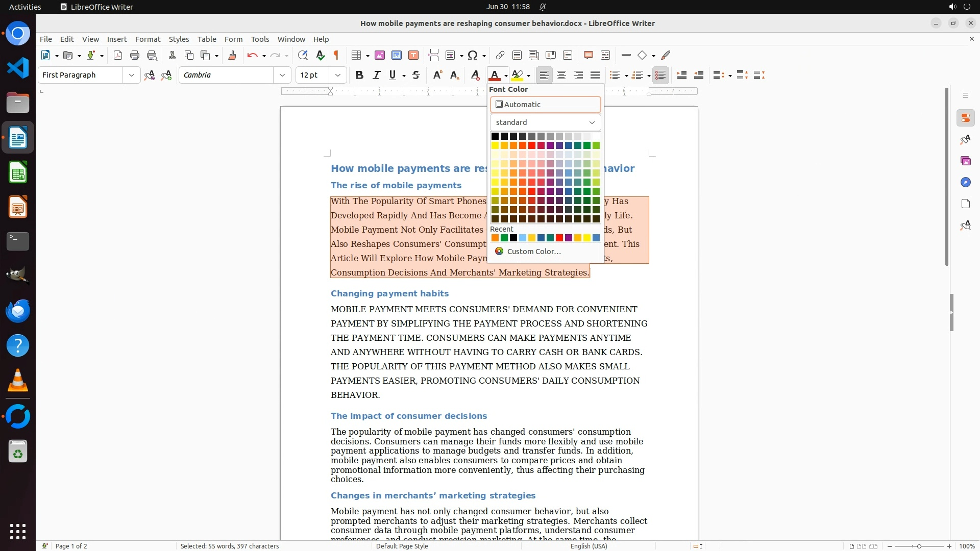
Task: Open the Format menu
Action: coord(148,39)
